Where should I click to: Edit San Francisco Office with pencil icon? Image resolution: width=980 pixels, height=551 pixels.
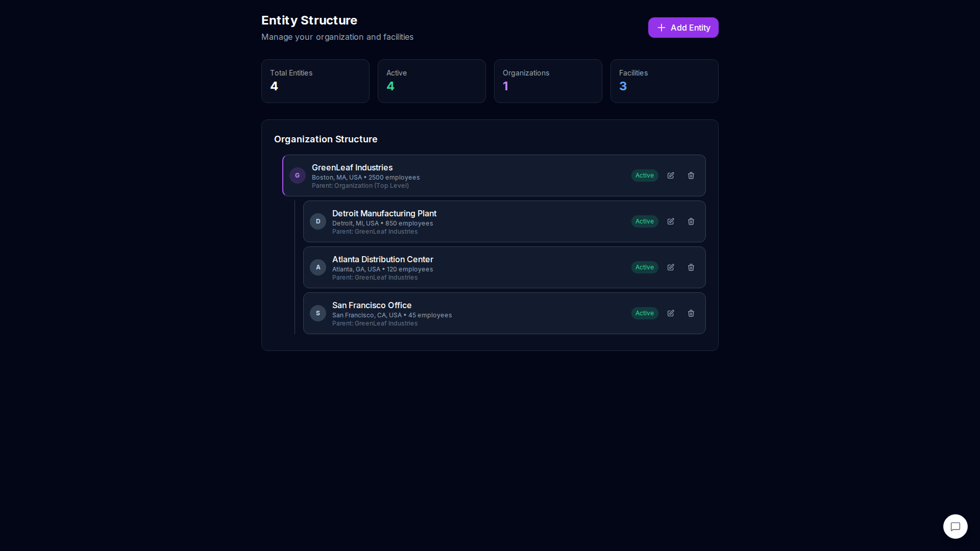[671, 313]
